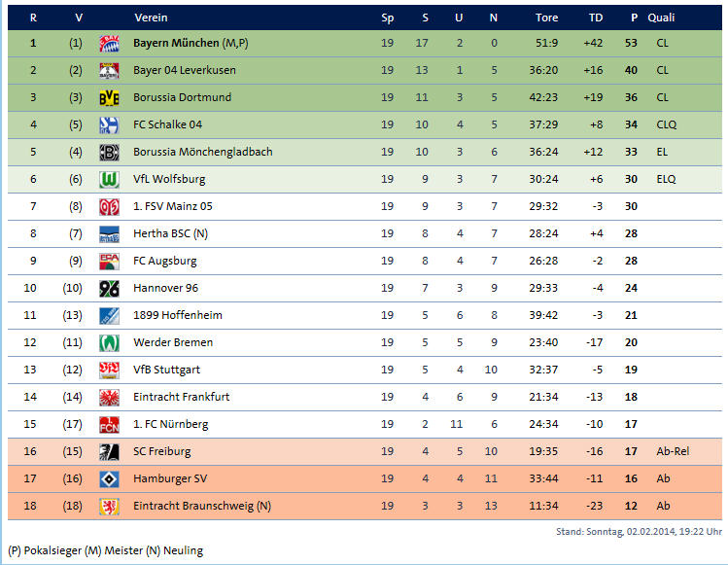Click the FC Schalke 04 crest

109,125
